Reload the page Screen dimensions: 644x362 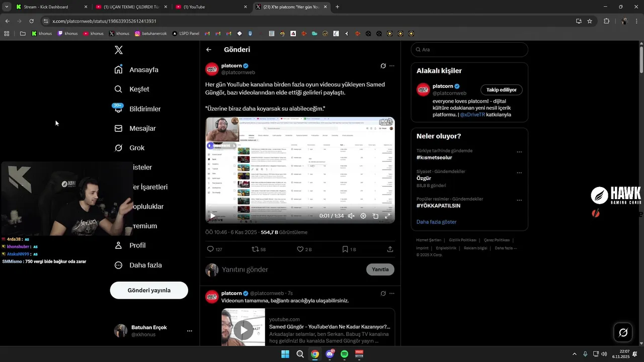(x=31, y=21)
